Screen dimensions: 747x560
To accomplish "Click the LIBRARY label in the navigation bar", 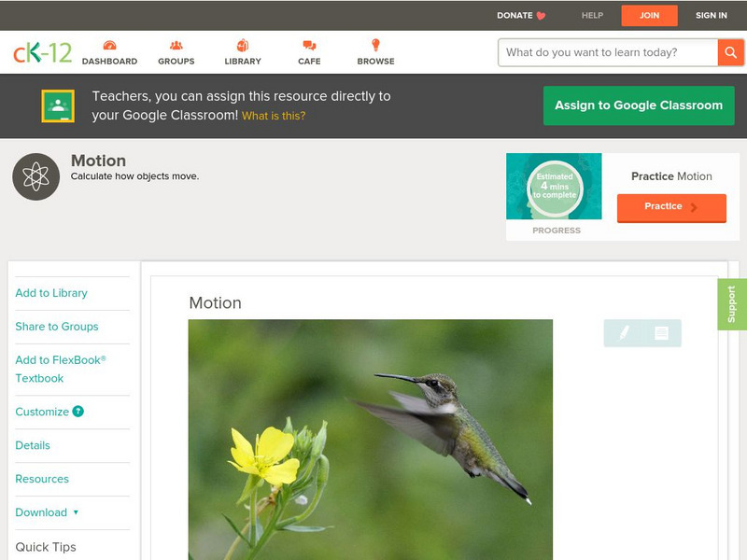I will (x=243, y=62).
